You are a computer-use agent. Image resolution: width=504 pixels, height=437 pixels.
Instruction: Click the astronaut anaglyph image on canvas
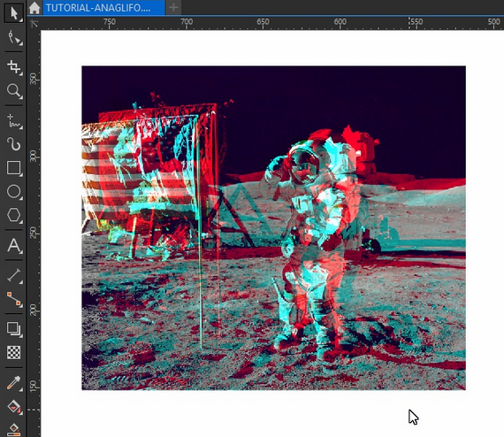[273, 228]
